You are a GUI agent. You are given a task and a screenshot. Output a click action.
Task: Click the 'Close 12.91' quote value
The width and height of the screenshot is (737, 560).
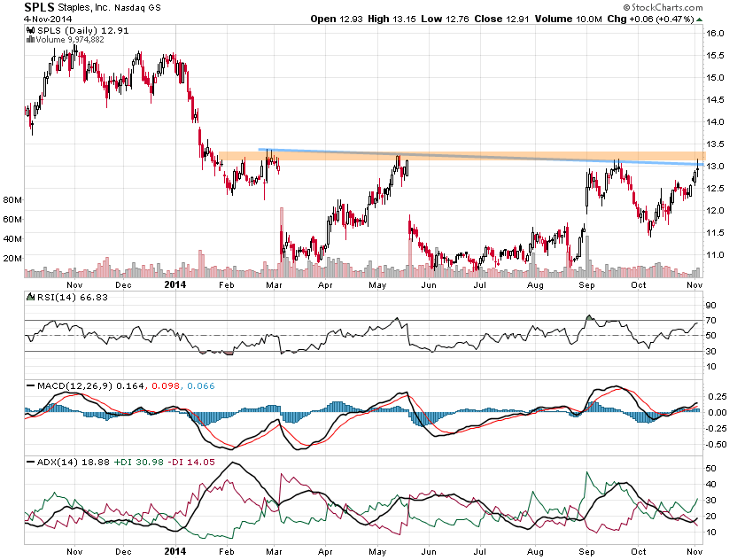[502, 19]
